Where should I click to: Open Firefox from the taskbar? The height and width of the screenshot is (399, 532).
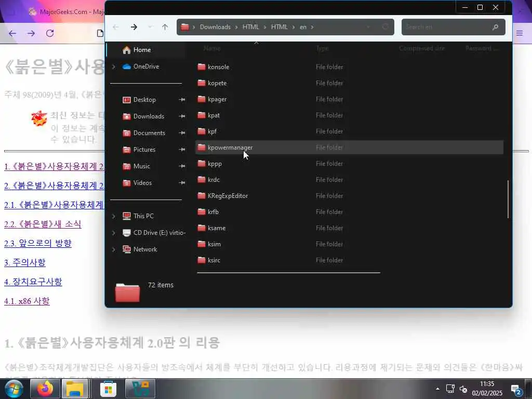point(45,389)
